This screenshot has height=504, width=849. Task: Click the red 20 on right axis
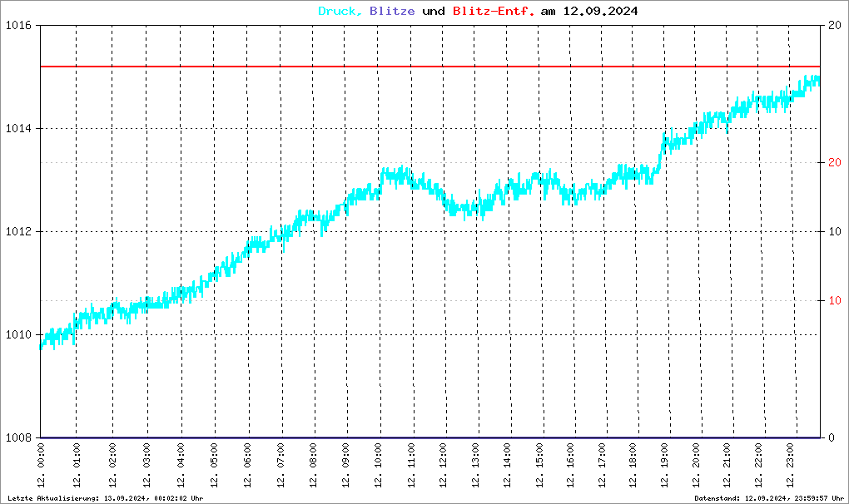point(835,163)
